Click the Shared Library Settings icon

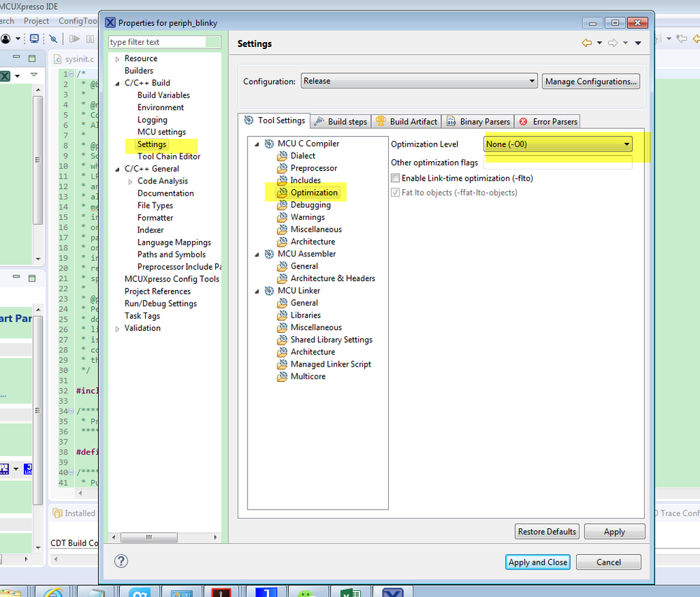click(282, 340)
